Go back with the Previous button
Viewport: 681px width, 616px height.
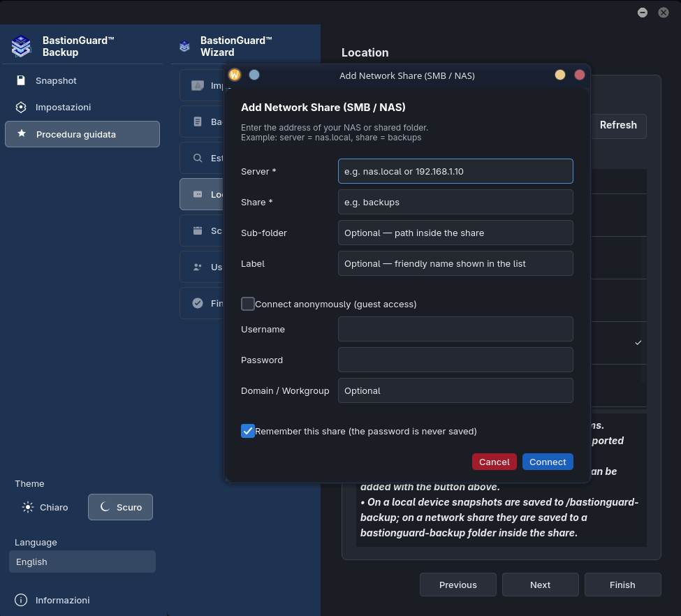(x=457, y=585)
